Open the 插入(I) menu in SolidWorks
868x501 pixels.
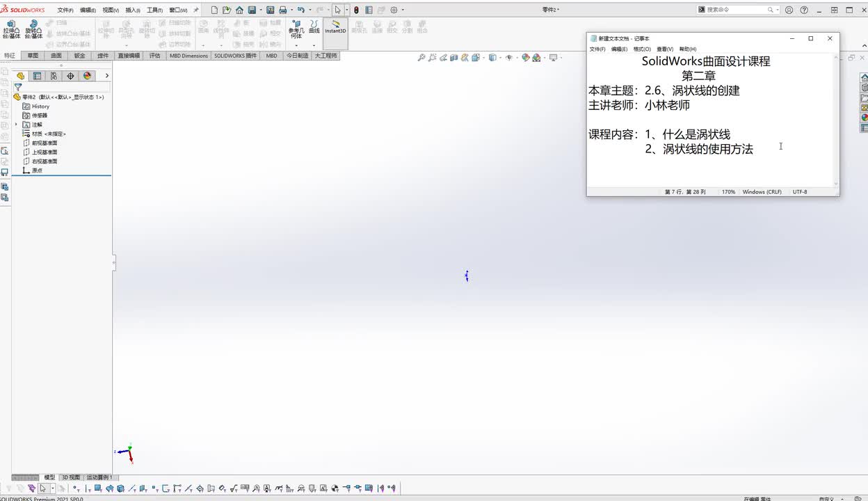click(132, 10)
